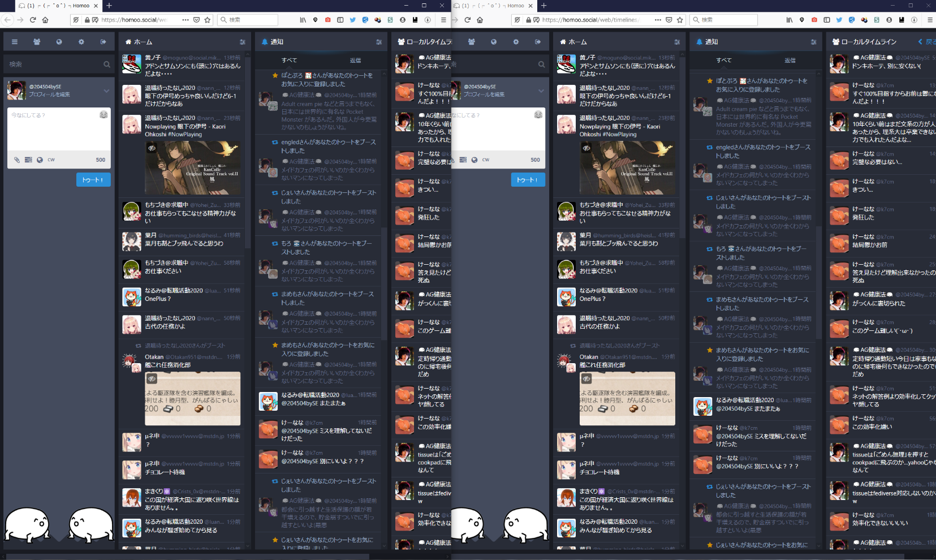This screenshot has height=560, width=936.
Task: Click プロフィールを編集 link in right window
Action: click(484, 94)
